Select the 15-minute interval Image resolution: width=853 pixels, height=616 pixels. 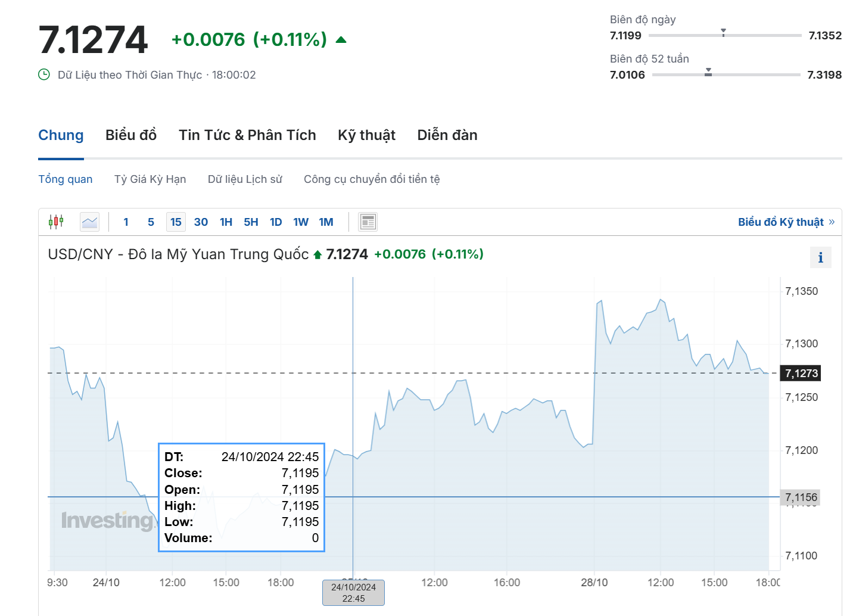pos(176,222)
